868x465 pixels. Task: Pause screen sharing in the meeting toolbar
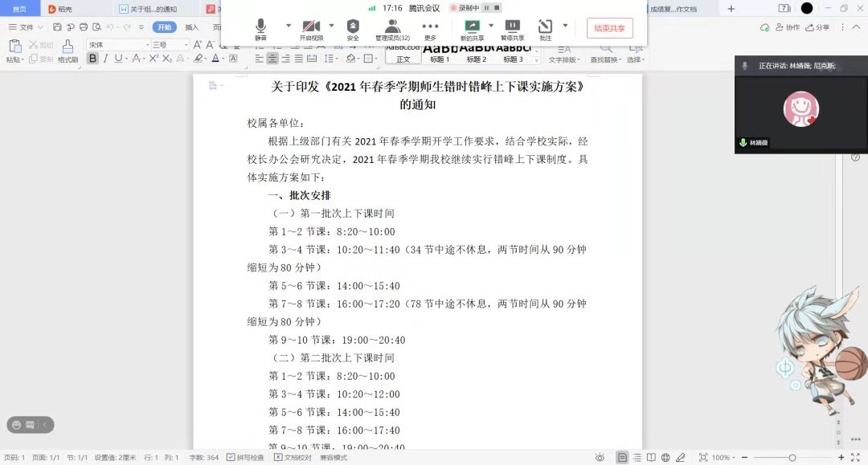pyautogui.click(x=512, y=29)
